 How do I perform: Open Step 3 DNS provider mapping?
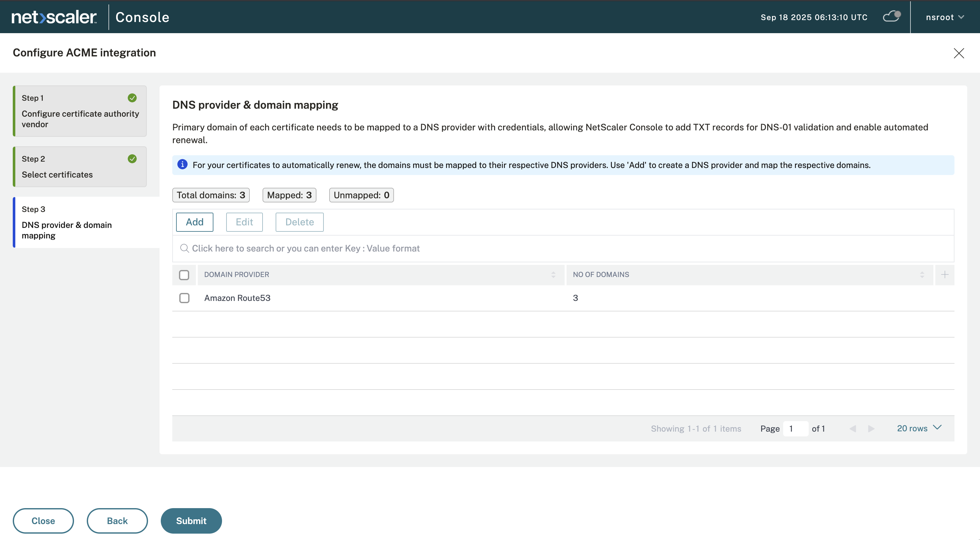tap(80, 223)
